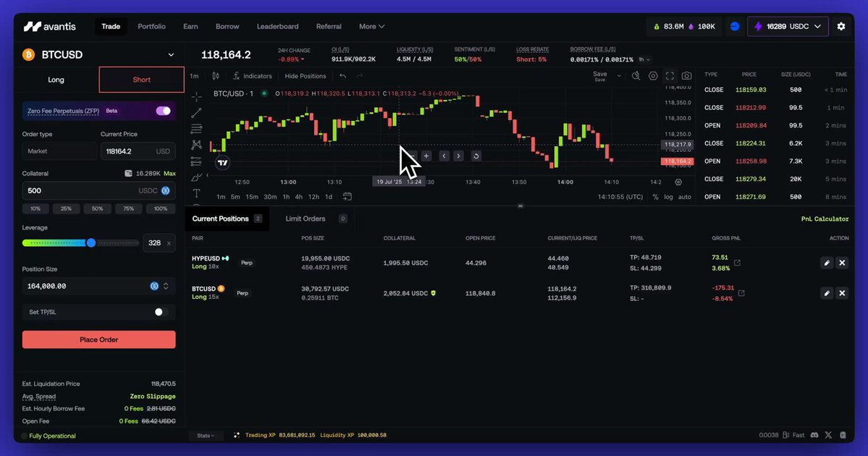Open the Leaderboard page
868x456 pixels.
277,26
